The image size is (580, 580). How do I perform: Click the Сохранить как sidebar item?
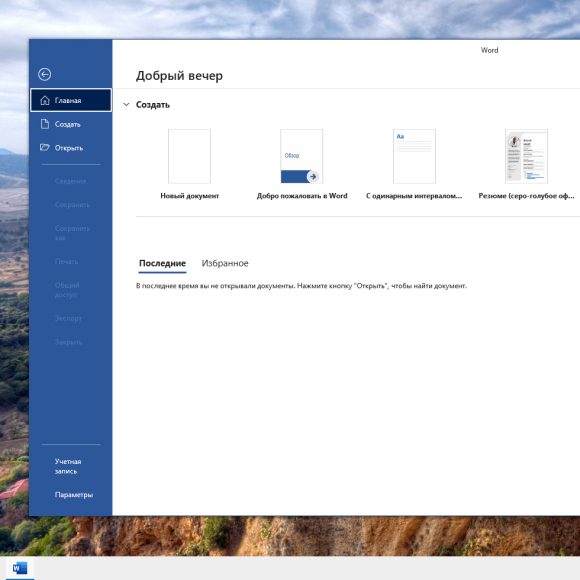(71, 233)
